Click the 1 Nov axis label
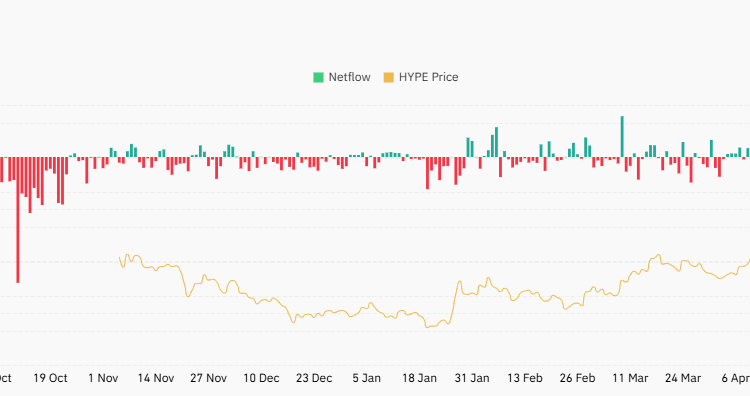The image size is (750, 396). [103, 378]
